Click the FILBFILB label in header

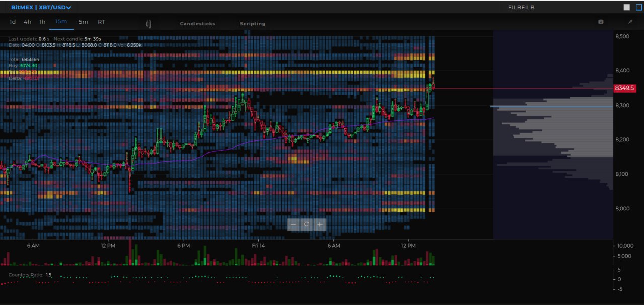521,7
